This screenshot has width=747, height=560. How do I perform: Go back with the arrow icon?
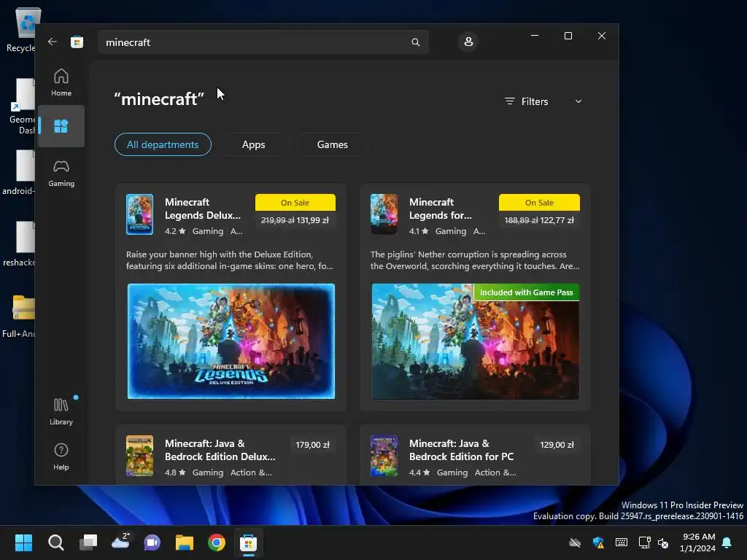click(x=53, y=42)
